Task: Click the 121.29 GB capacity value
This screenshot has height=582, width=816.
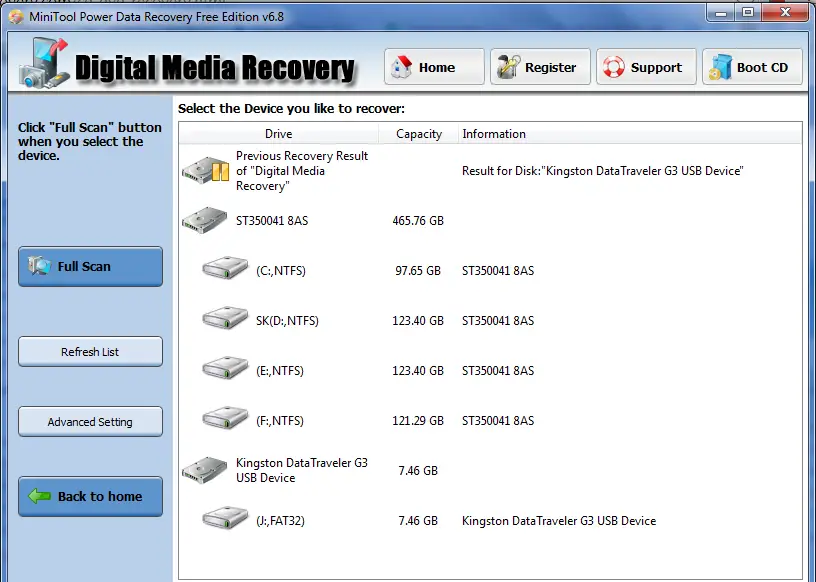Action: [418, 421]
